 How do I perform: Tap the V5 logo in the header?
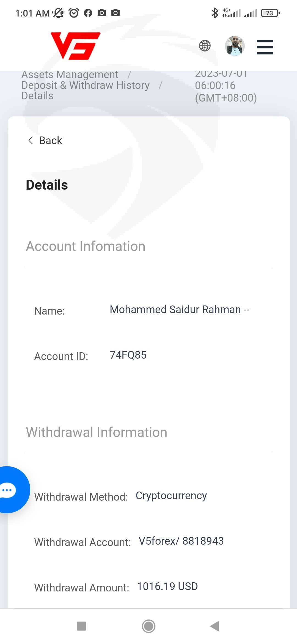pyautogui.click(x=75, y=46)
